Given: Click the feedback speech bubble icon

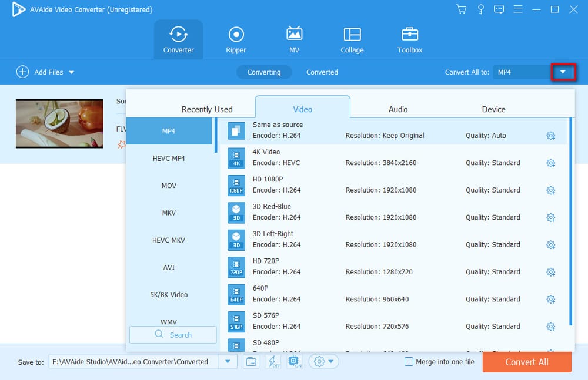Looking at the screenshot, I should coord(499,9).
